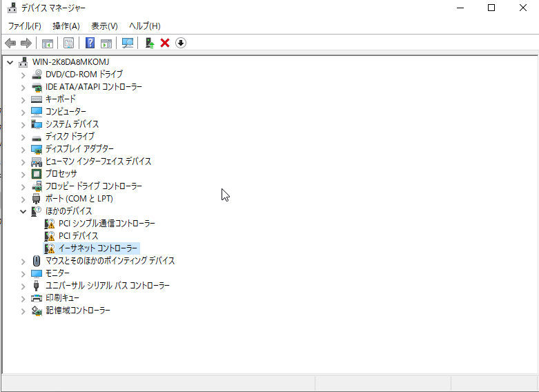Click the ポート (COM と LPT) icon
The height and width of the screenshot is (392, 539).
36,198
